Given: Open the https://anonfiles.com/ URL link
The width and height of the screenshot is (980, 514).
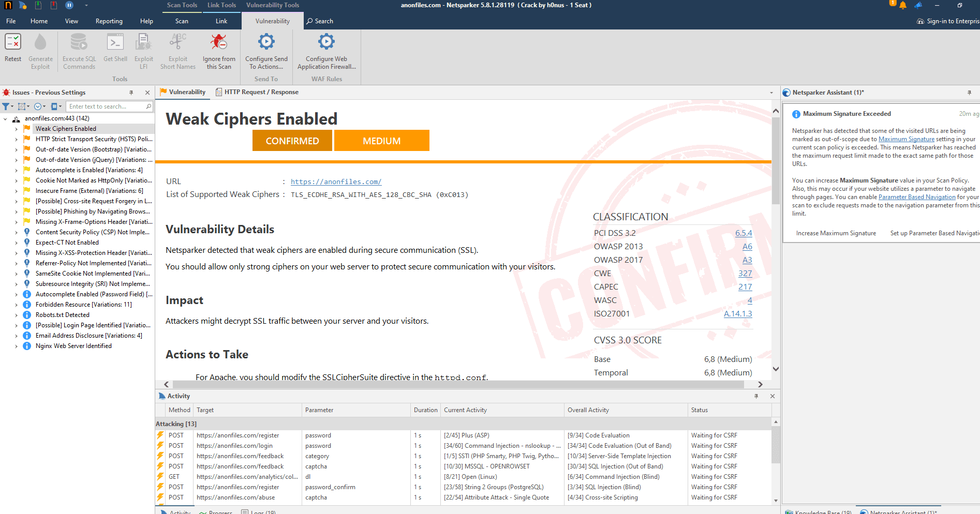Looking at the screenshot, I should point(336,182).
